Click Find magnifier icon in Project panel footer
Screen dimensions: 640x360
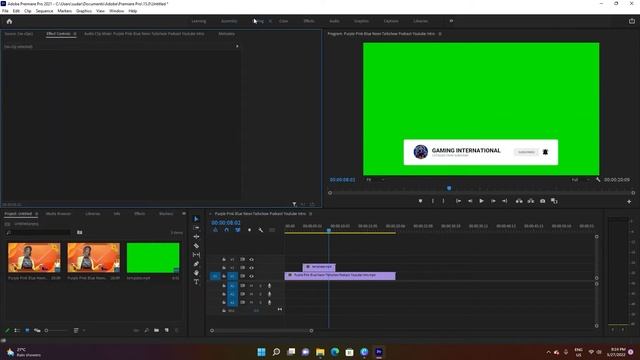147,330
